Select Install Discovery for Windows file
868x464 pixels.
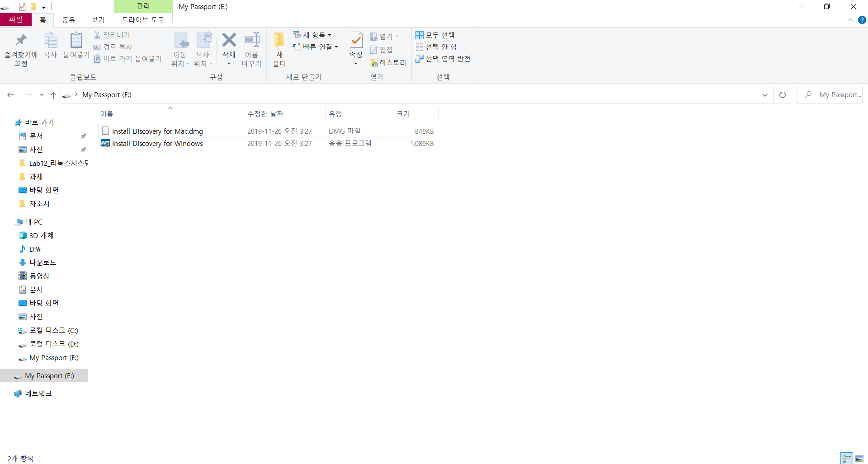coord(267,143)
